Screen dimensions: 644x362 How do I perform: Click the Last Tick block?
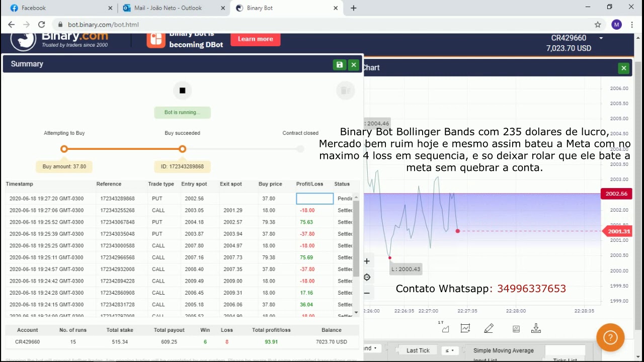(x=418, y=350)
